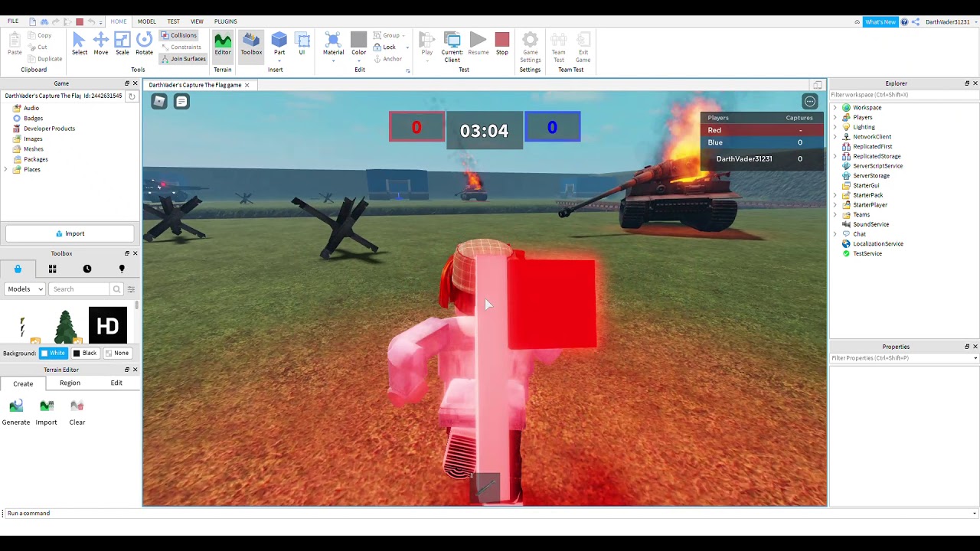980x551 pixels.
Task: Open Game Settings
Action: click(x=530, y=47)
